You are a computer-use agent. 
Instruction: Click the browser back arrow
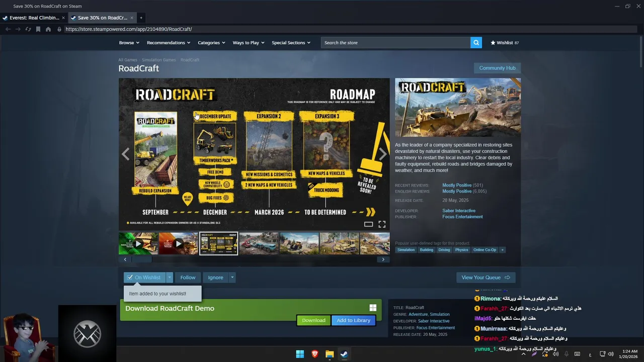click(8, 29)
